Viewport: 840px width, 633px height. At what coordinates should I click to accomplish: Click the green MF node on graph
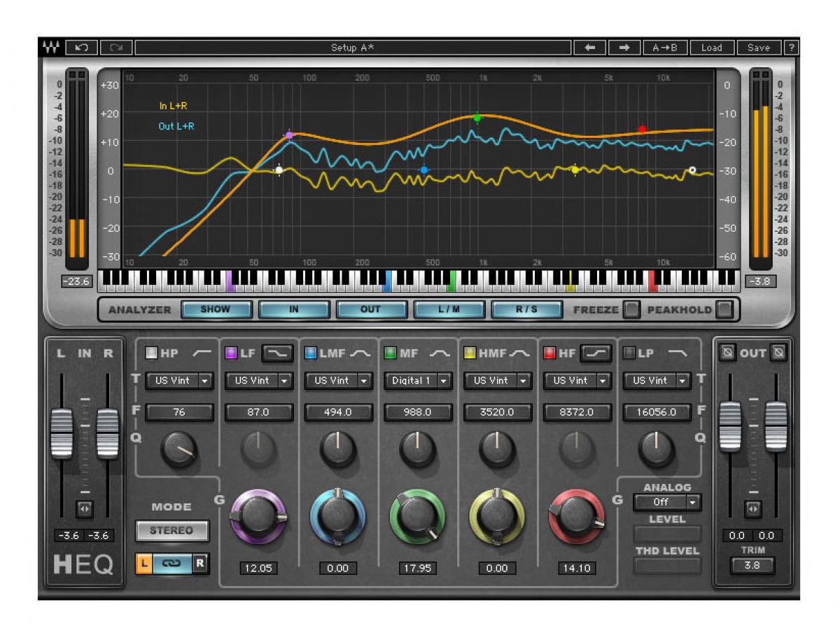tap(477, 118)
